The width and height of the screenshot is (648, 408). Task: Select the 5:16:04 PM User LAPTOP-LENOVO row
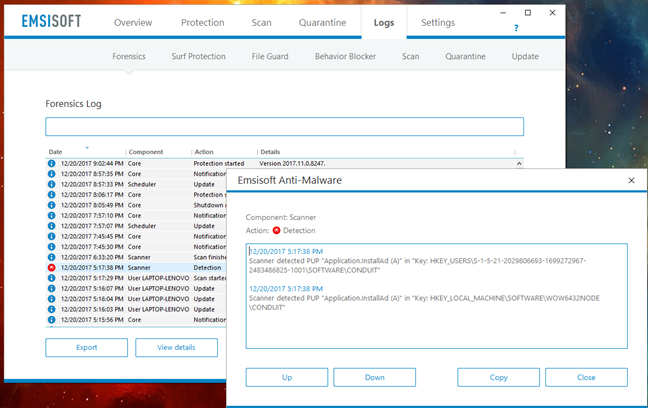(136, 298)
